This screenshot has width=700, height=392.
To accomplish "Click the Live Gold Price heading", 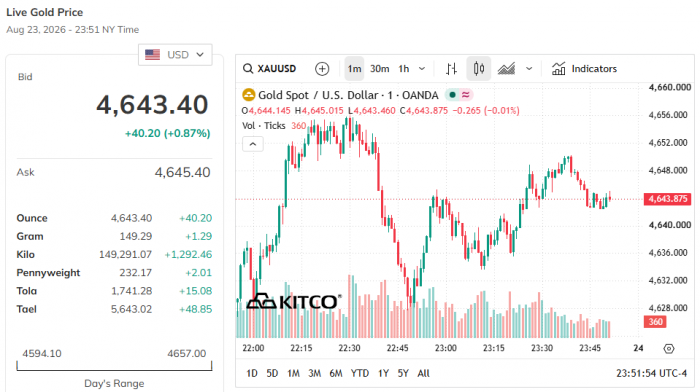I will pyautogui.click(x=45, y=12).
